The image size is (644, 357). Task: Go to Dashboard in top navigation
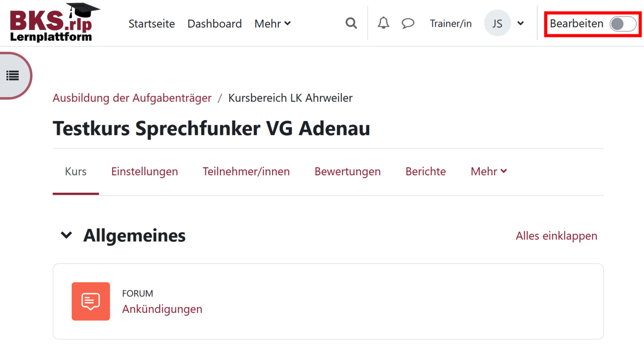pyautogui.click(x=214, y=24)
